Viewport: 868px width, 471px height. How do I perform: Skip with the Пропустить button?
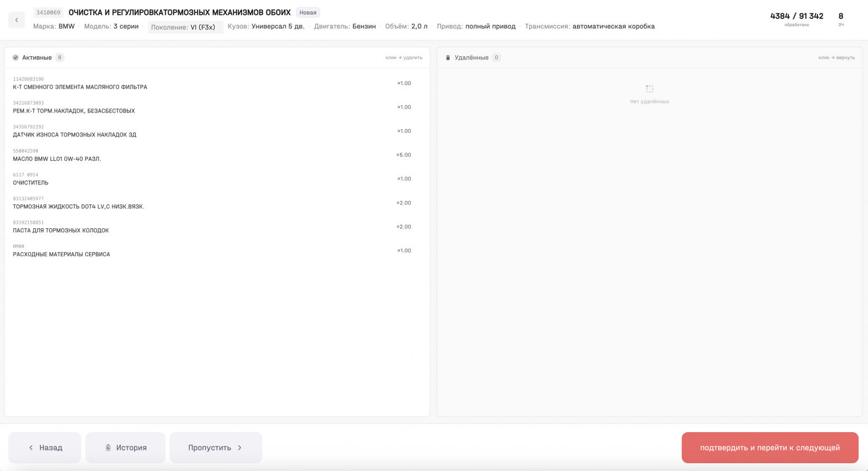click(x=216, y=448)
